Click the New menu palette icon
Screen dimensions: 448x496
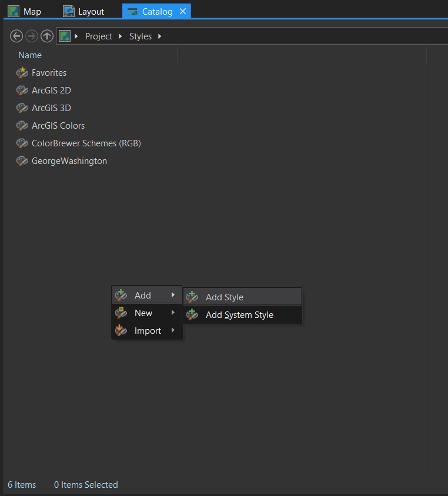coord(121,313)
